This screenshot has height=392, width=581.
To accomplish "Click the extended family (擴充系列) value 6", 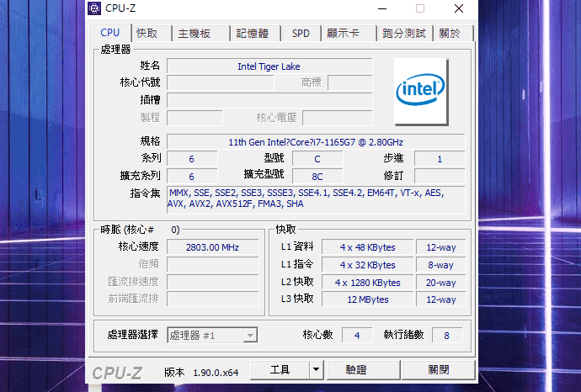I will pyautogui.click(x=192, y=177).
